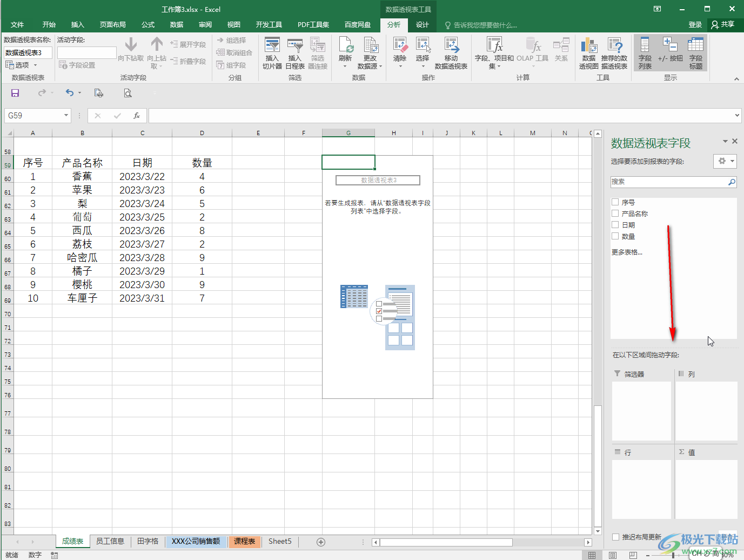Open the 清除 dropdown arrow
The height and width of the screenshot is (560, 744).
(x=400, y=66)
